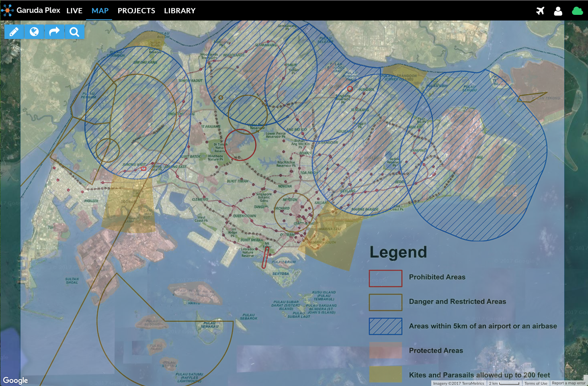The image size is (588, 386).
Task: Select the pencil draw tool
Action: 14,32
